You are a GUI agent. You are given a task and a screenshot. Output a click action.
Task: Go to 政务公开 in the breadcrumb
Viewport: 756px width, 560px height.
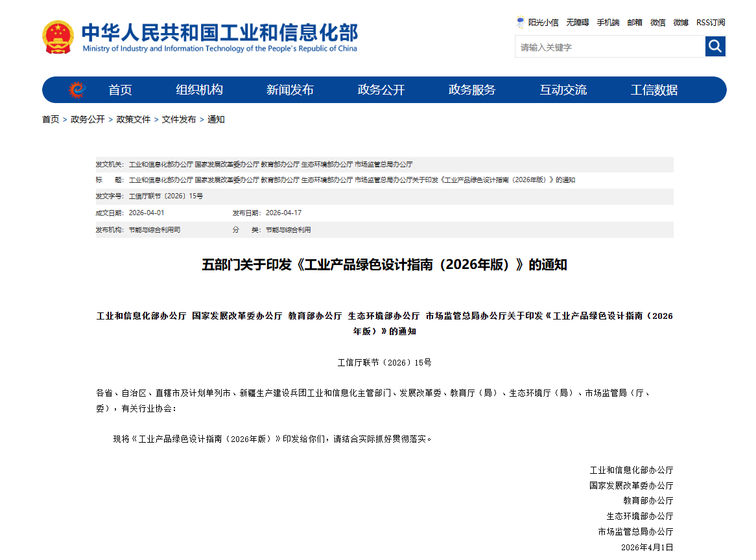coord(88,119)
